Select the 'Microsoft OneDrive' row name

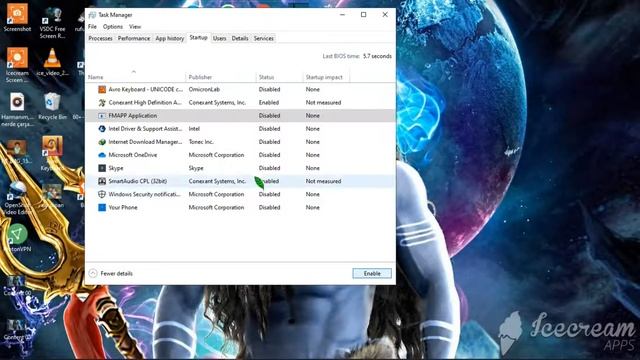coord(133,155)
